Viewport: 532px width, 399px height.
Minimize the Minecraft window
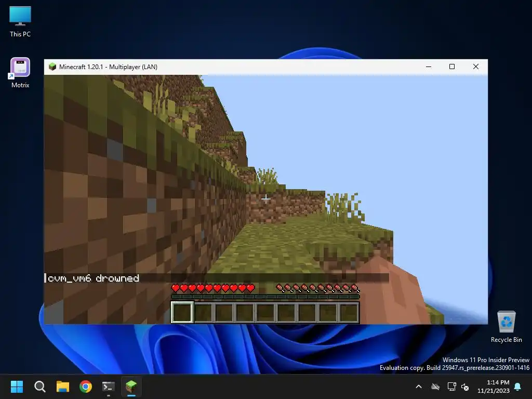tap(429, 66)
